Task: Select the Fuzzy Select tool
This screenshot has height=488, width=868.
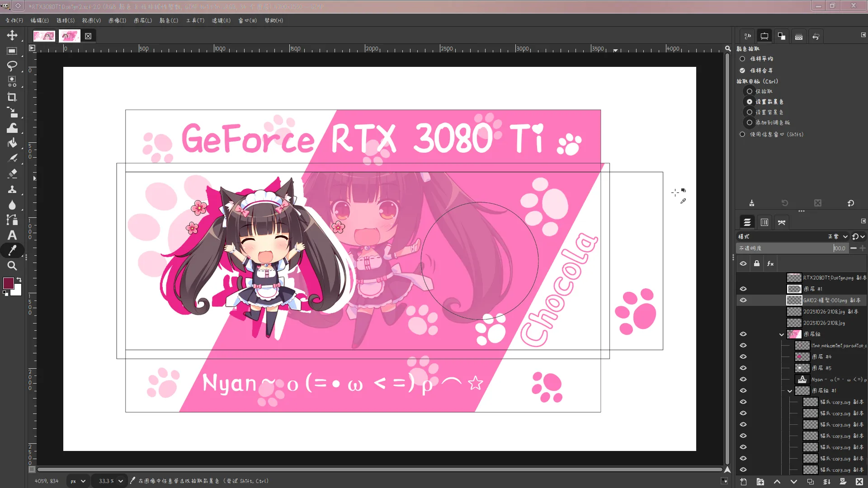Action: pyautogui.click(x=12, y=82)
